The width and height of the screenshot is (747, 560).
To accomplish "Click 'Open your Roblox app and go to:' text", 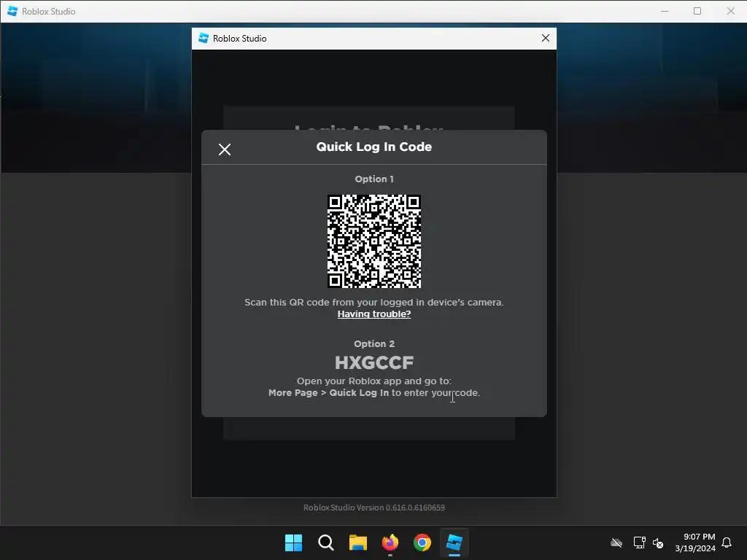I will tap(374, 381).
